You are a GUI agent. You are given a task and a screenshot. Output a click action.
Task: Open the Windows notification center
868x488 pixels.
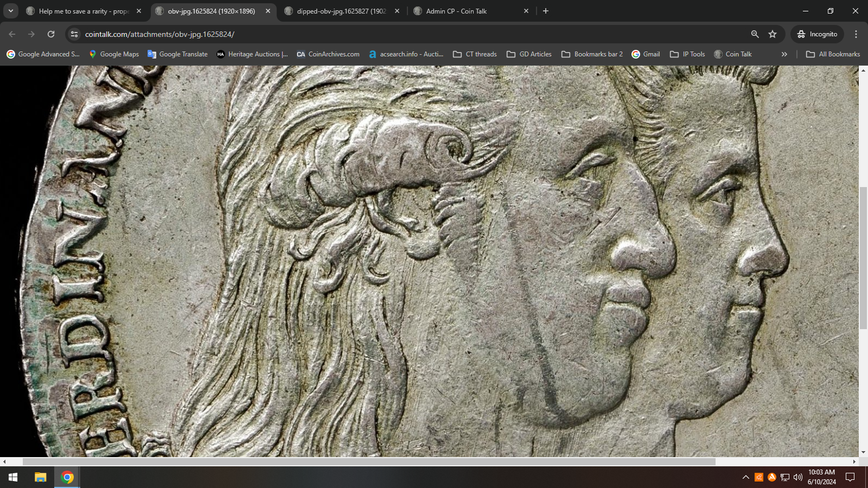point(850,477)
